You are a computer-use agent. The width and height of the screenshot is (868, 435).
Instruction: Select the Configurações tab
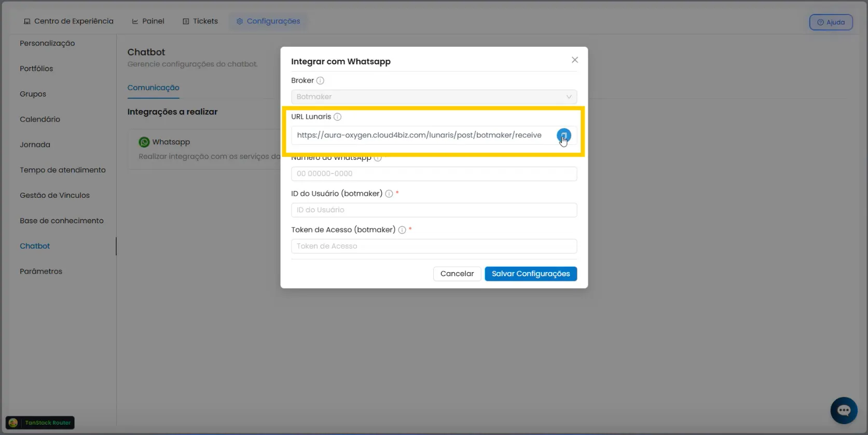pyautogui.click(x=268, y=21)
